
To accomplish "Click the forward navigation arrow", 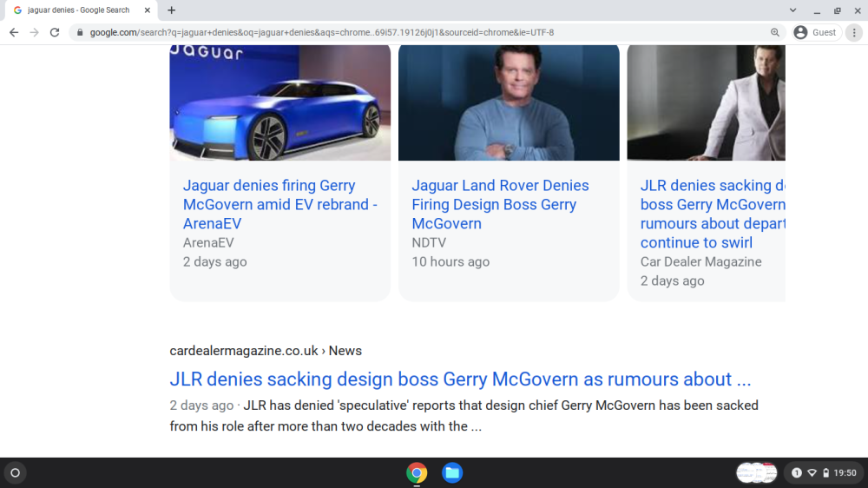I will 35,33.
